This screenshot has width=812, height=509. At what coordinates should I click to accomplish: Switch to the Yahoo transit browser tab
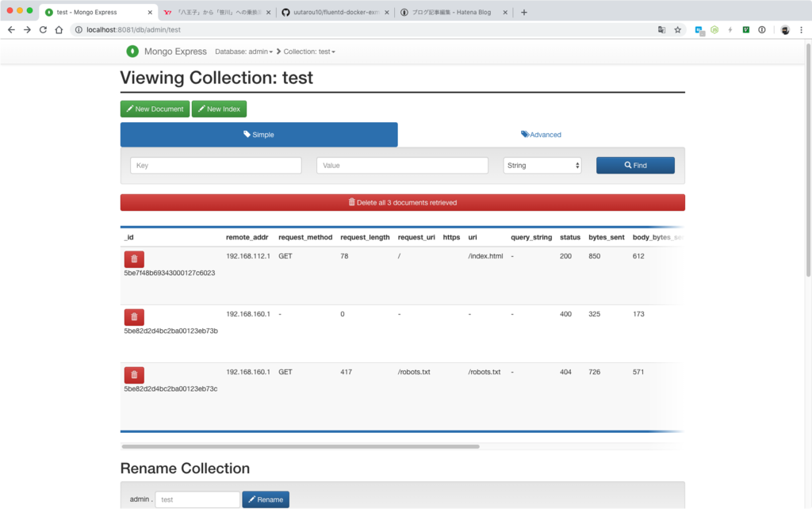coord(217,12)
